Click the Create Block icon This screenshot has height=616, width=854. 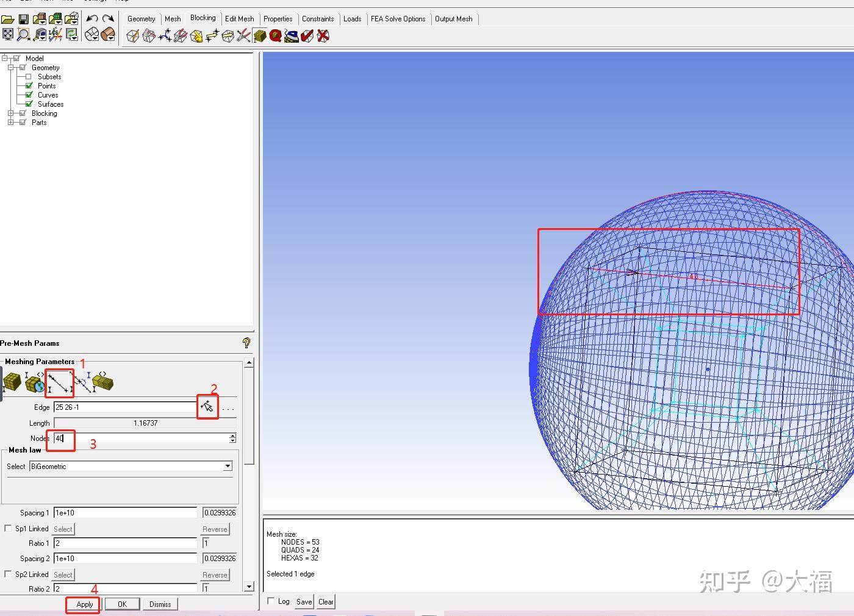(132, 37)
